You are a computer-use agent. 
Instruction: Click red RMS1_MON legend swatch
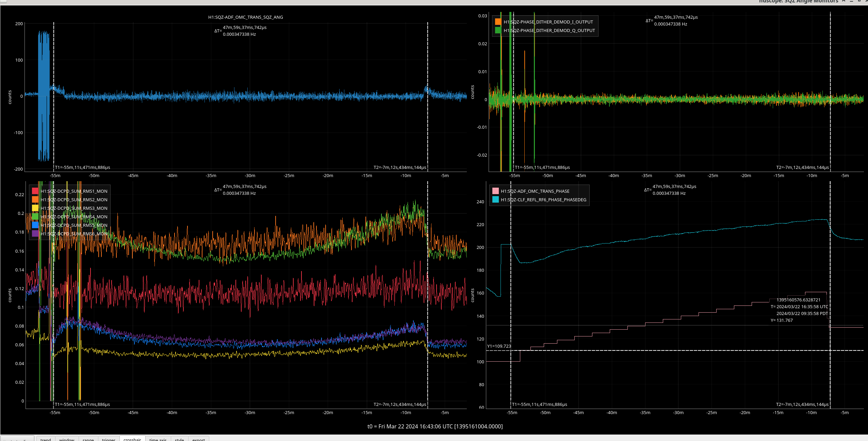pos(35,191)
